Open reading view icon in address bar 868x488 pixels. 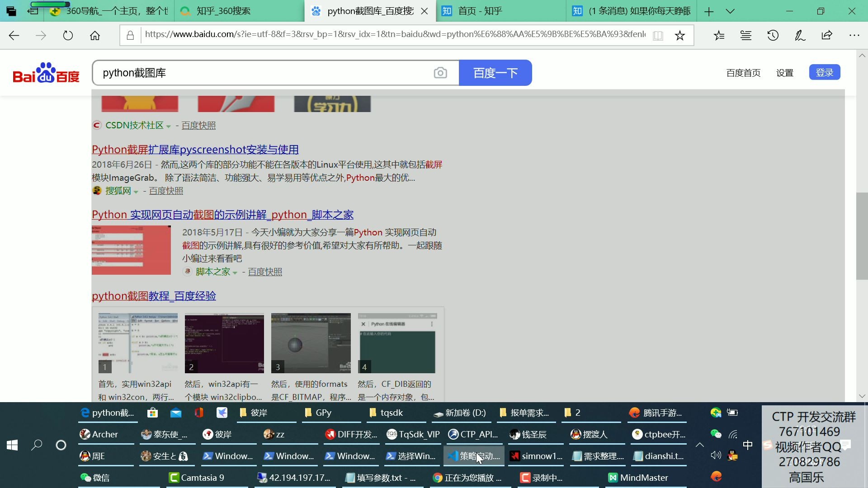[658, 35]
